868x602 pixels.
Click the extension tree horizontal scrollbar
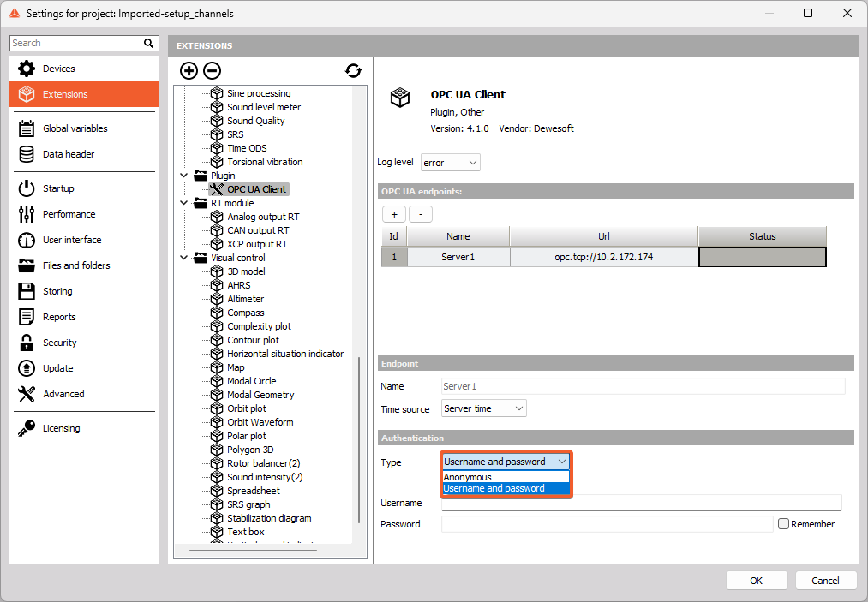[253, 551]
